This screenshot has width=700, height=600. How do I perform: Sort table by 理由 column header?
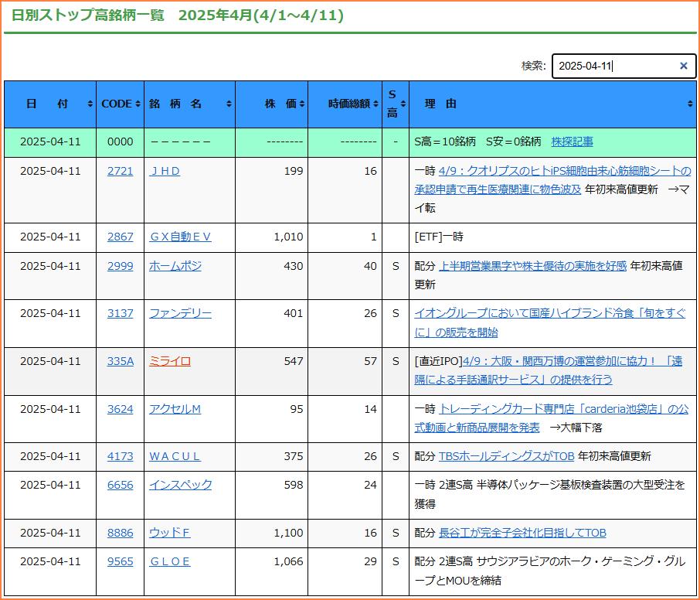pyautogui.click(x=552, y=104)
